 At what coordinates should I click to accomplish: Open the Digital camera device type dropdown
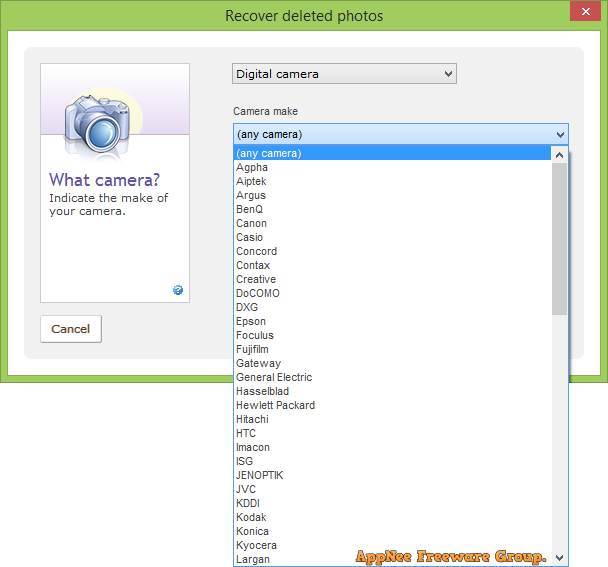coord(344,74)
